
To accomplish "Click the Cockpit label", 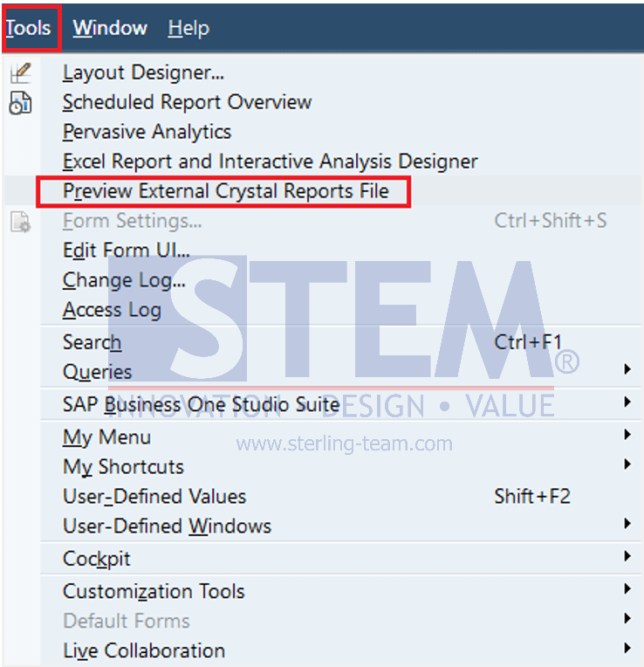I will (97, 559).
